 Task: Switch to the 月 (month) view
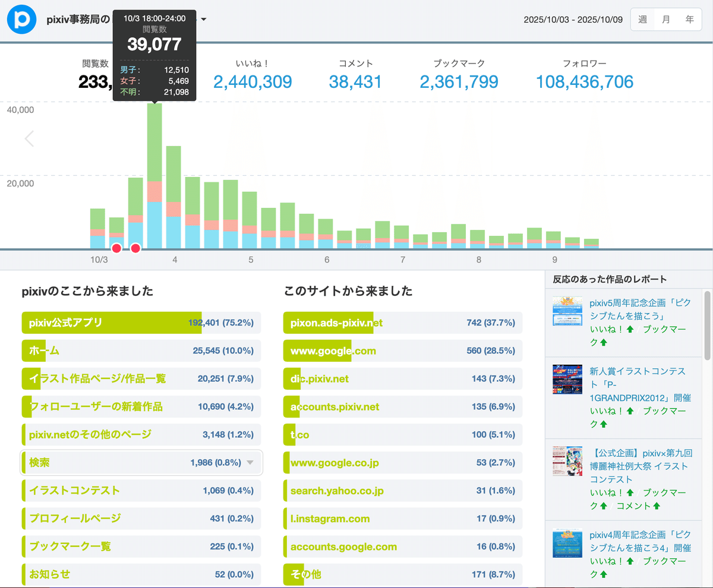click(666, 20)
